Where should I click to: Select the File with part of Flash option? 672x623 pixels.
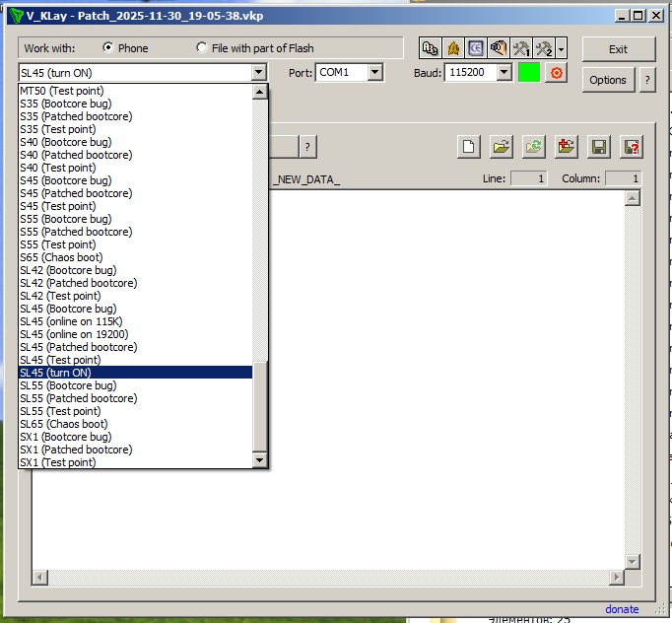(202, 48)
